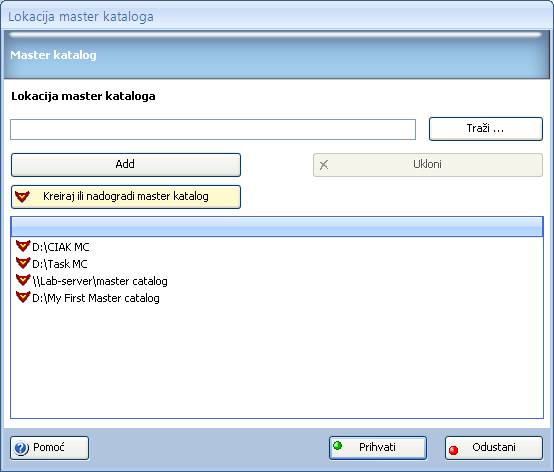This screenshot has height=472, width=554.
Task: Click the green dot on Prihvati button
Action: pos(337,445)
